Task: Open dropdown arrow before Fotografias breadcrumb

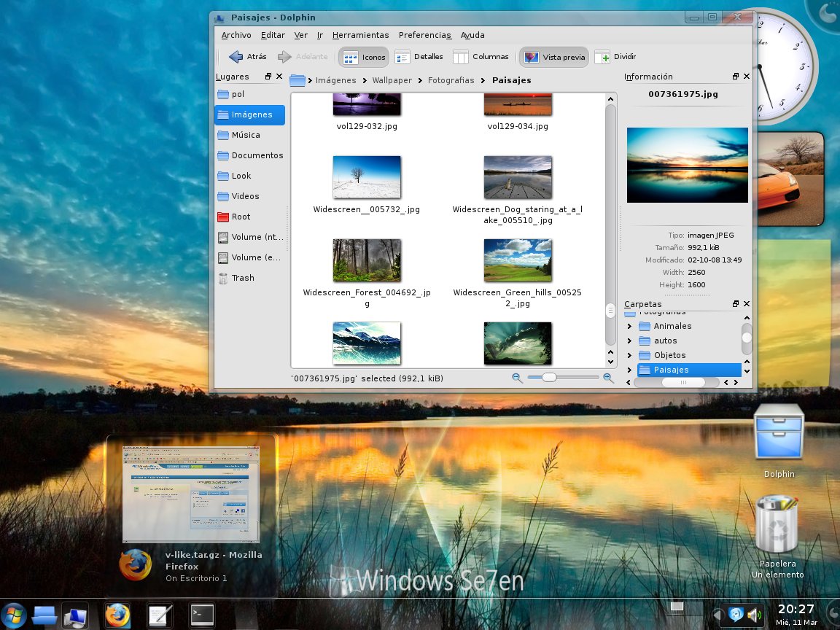Action: tap(420, 80)
